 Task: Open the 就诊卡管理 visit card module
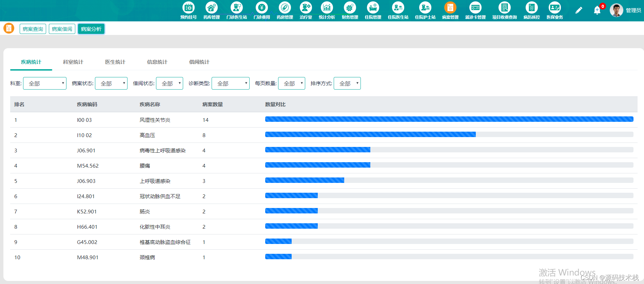pyautogui.click(x=475, y=11)
